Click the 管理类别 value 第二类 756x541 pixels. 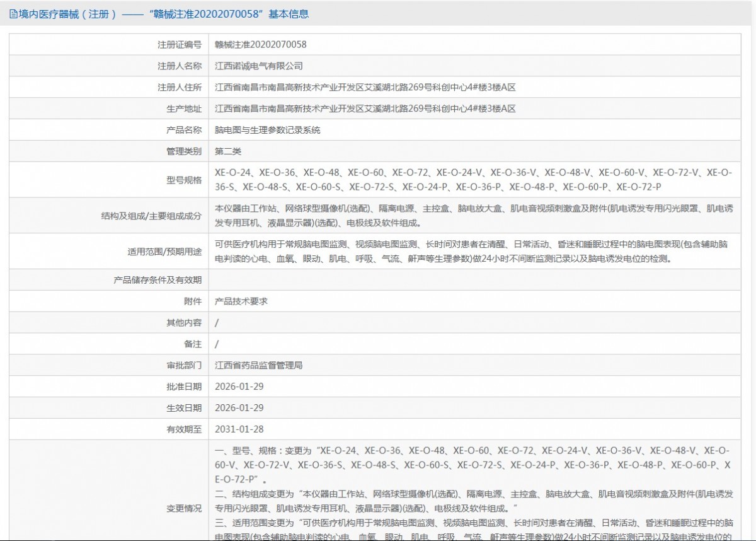point(228,151)
